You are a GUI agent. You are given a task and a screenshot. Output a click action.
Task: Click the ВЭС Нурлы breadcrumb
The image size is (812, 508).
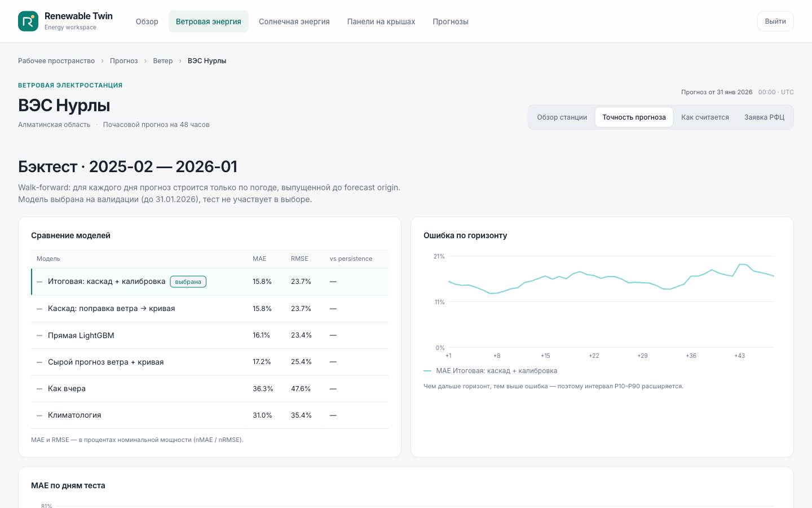(x=207, y=61)
